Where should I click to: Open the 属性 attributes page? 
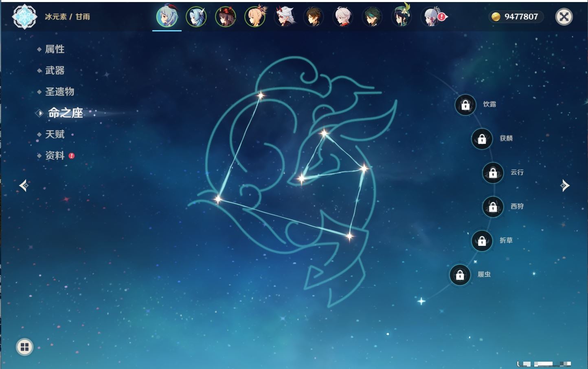point(55,49)
